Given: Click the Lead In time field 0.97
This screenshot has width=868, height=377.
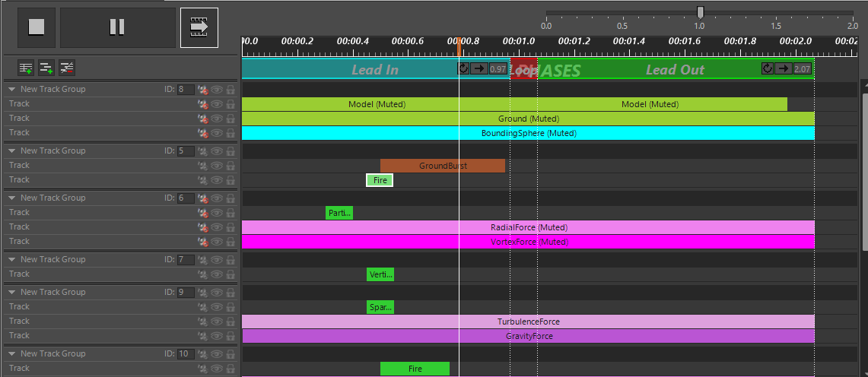Looking at the screenshot, I should [498, 68].
